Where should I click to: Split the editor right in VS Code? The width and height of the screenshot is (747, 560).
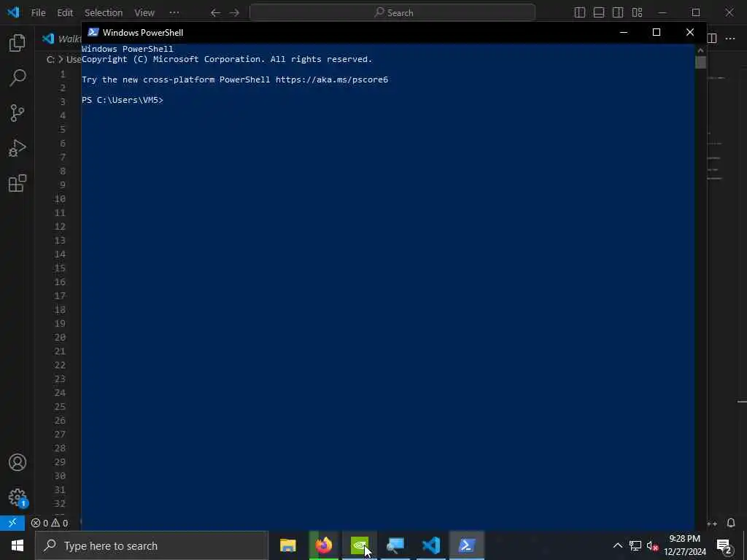pyautogui.click(x=712, y=38)
